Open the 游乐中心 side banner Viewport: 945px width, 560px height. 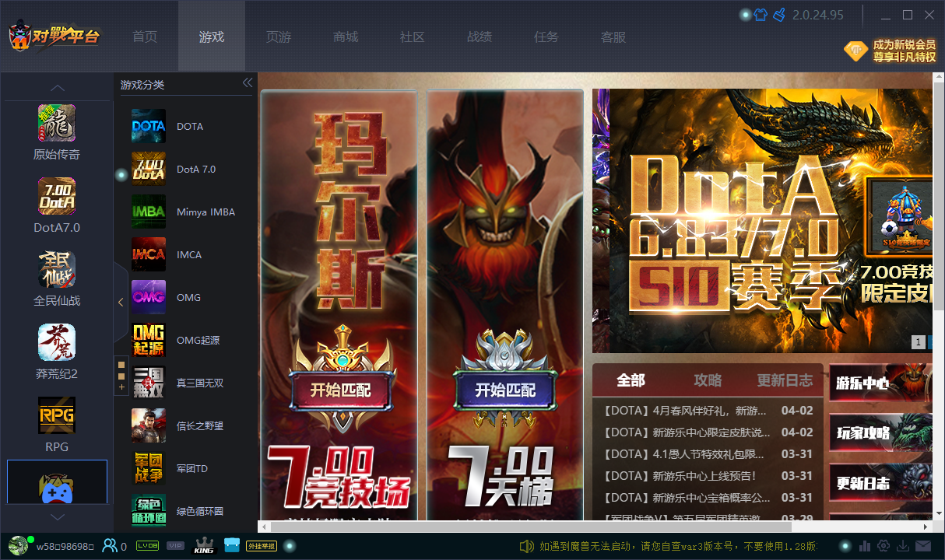click(880, 383)
